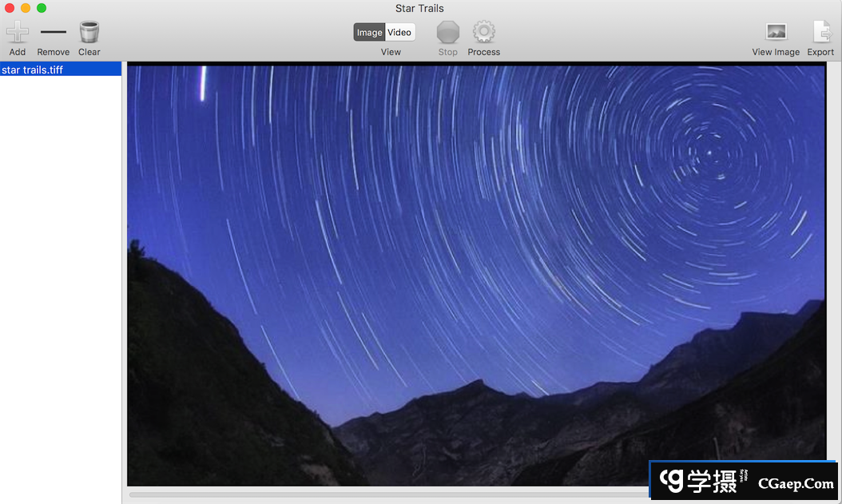The width and height of the screenshot is (842, 504).
Task: Click the Star Trails title bar
Action: 419,9
